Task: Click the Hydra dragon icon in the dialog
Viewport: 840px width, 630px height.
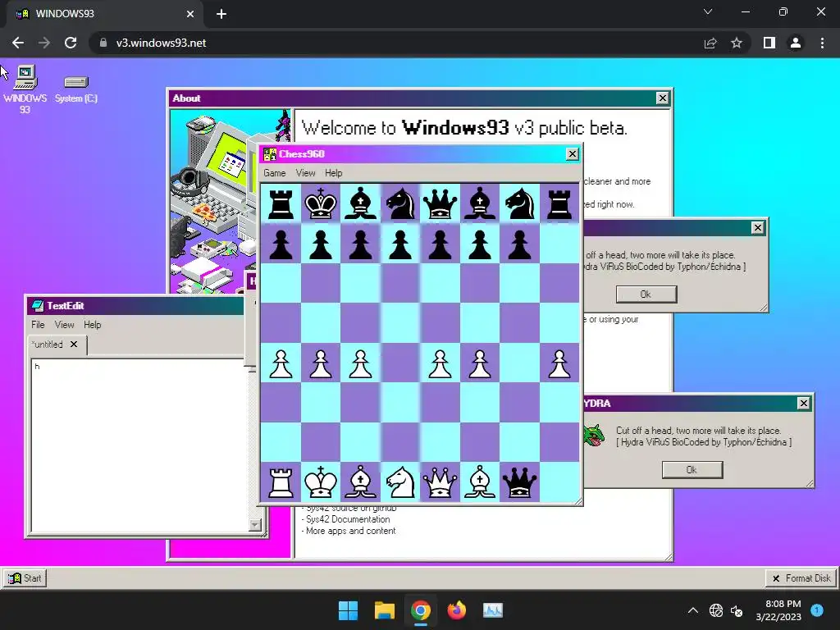Action: tap(595, 436)
